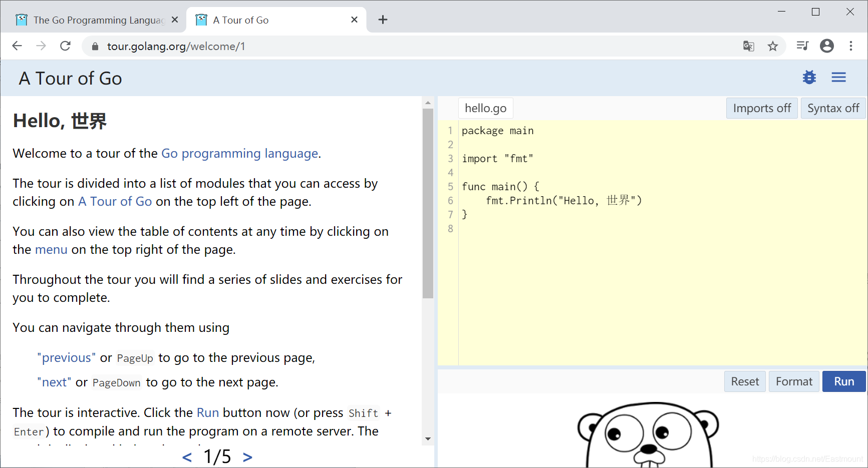
Task: Close The Go Programming Language tab
Action: click(x=175, y=20)
